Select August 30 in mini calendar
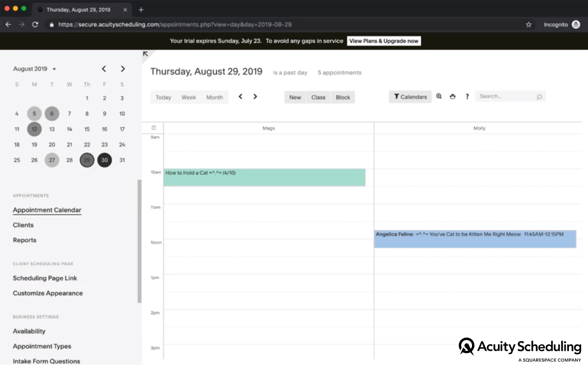The width and height of the screenshot is (588, 365). pos(104,160)
